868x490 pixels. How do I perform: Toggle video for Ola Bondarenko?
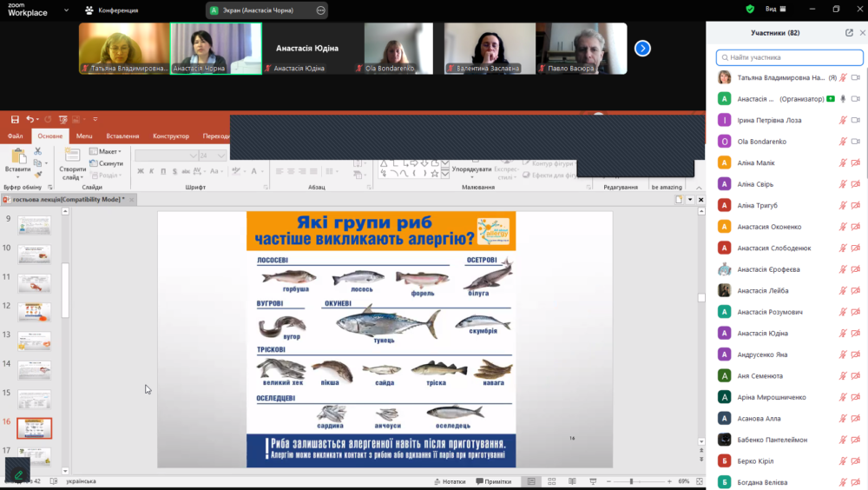856,142
